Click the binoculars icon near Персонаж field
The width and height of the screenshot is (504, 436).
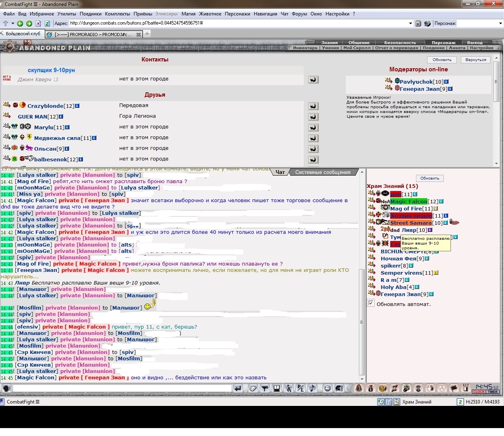(427, 23)
